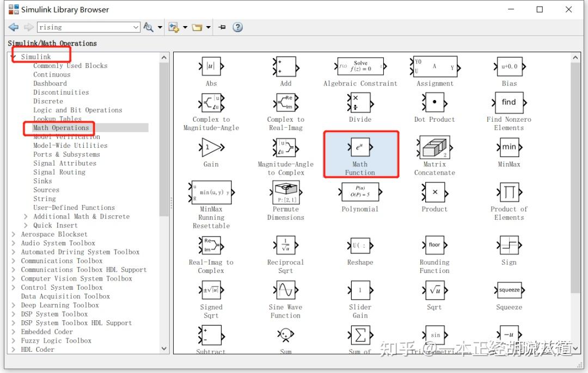The width and height of the screenshot is (588, 373).
Task: Select Logic and Bit Operations library
Action: coord(78,110)
